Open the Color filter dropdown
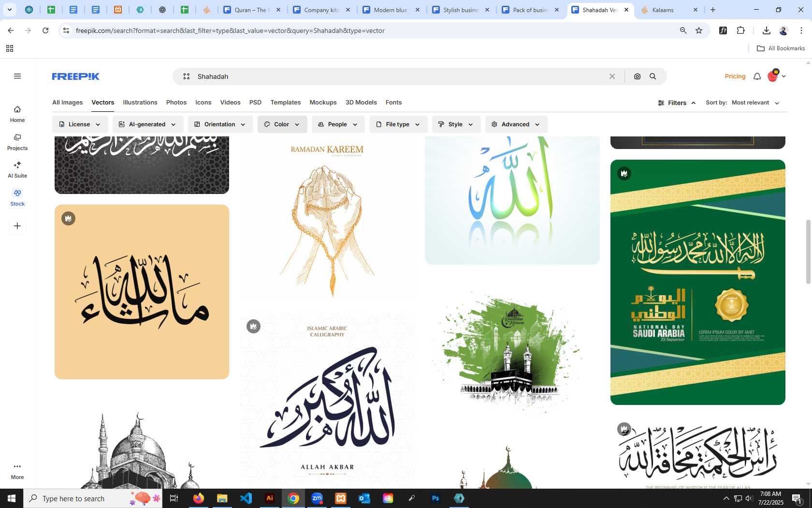The image size is (812, 508). (x=282, y=124)
